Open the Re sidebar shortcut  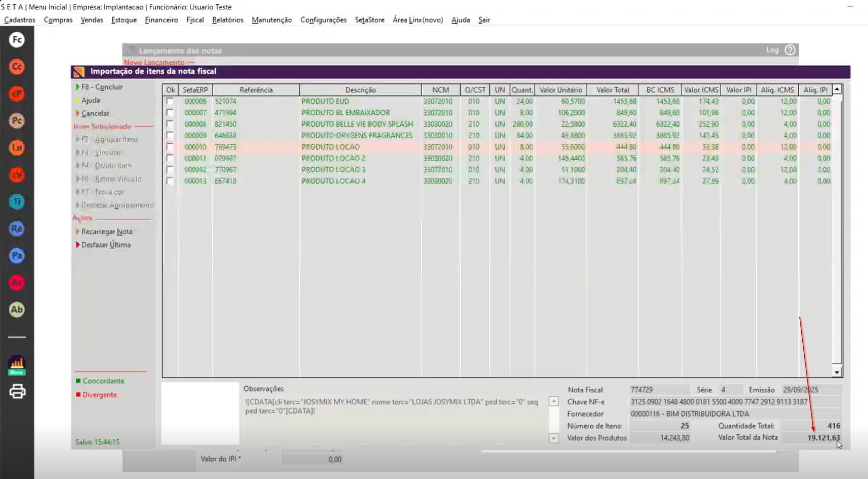(x=17, y=228)
